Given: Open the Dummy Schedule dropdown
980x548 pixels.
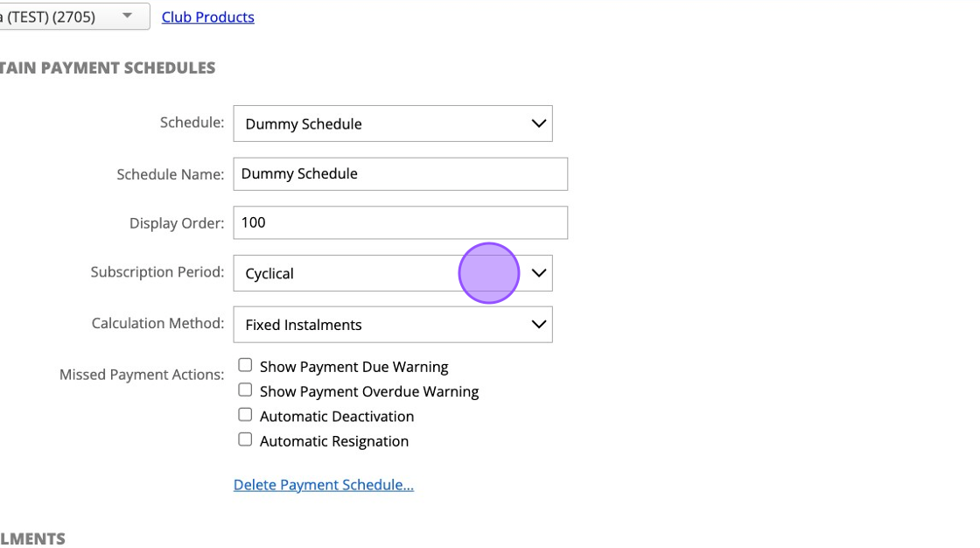Looking at the screenshot, I should coord(393,123).
